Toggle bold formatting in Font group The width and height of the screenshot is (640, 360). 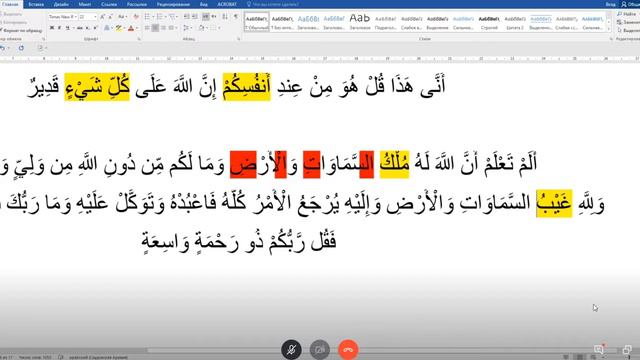point(52,28)
